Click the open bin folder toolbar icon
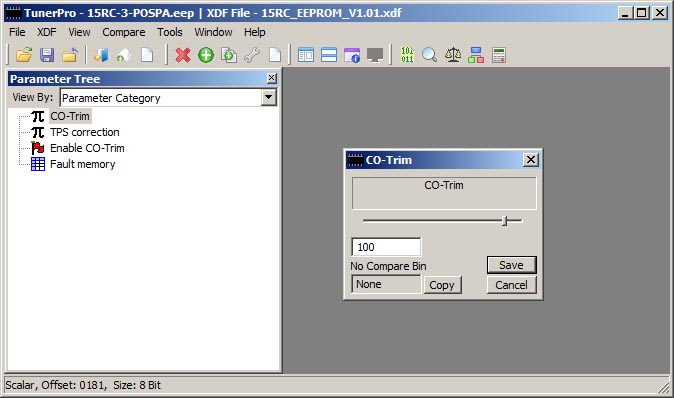This screenshot has height=398, width=674. [24, 55]
